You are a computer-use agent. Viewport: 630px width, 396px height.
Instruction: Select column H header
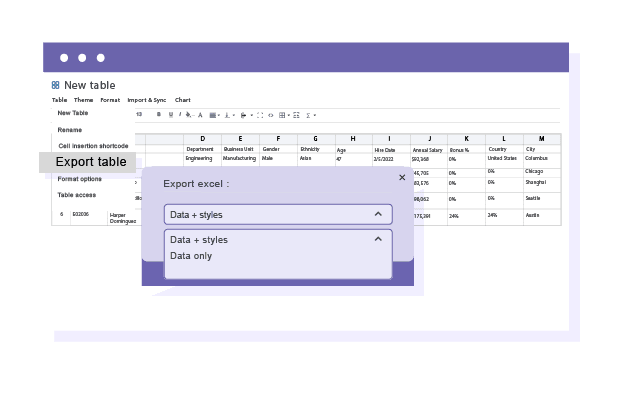[x=353, y=139]
